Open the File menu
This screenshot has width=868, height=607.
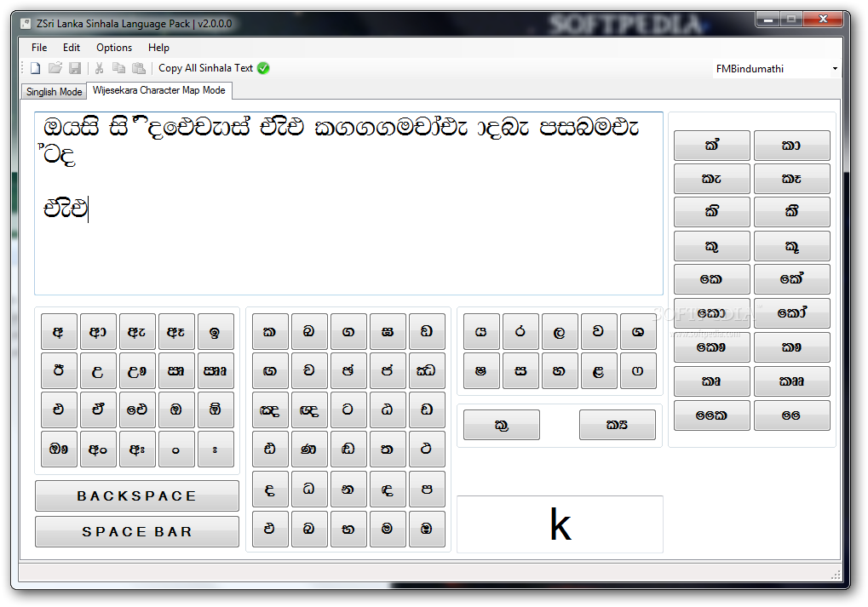coord(38,48)
